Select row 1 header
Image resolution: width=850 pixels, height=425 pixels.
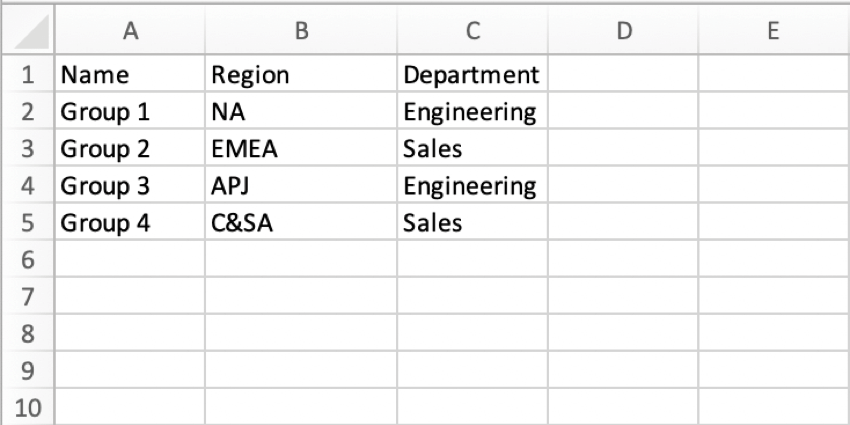(27, 75)
